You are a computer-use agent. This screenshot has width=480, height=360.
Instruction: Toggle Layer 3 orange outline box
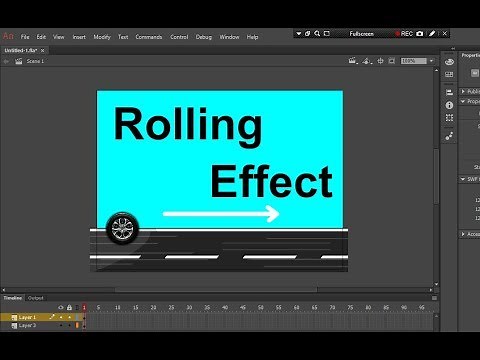pos(77,325)
